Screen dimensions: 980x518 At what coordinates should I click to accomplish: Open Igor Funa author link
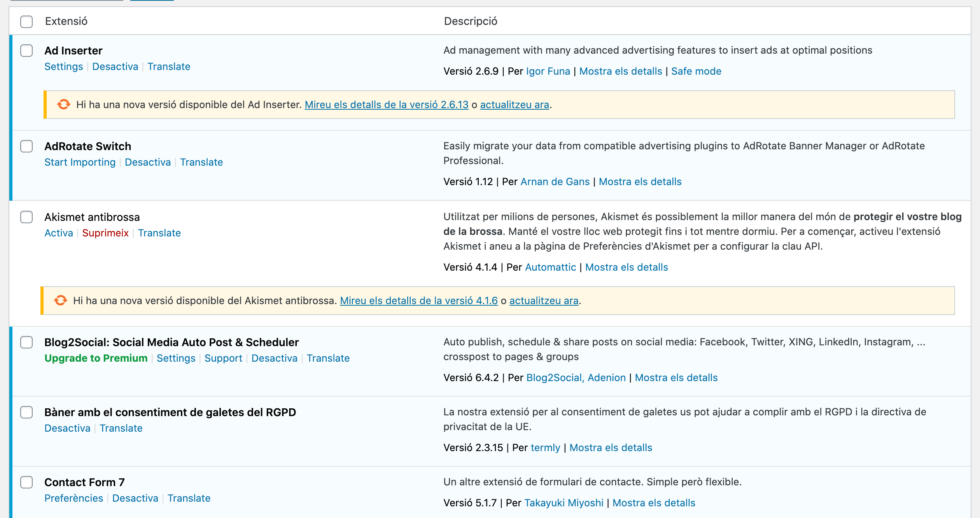click(x=548, y=71)
